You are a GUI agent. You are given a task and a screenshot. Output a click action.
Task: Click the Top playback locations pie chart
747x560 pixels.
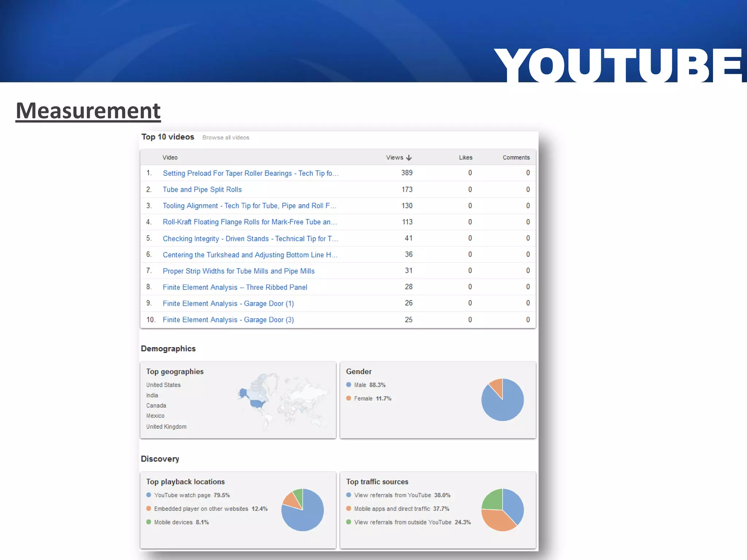302,510
